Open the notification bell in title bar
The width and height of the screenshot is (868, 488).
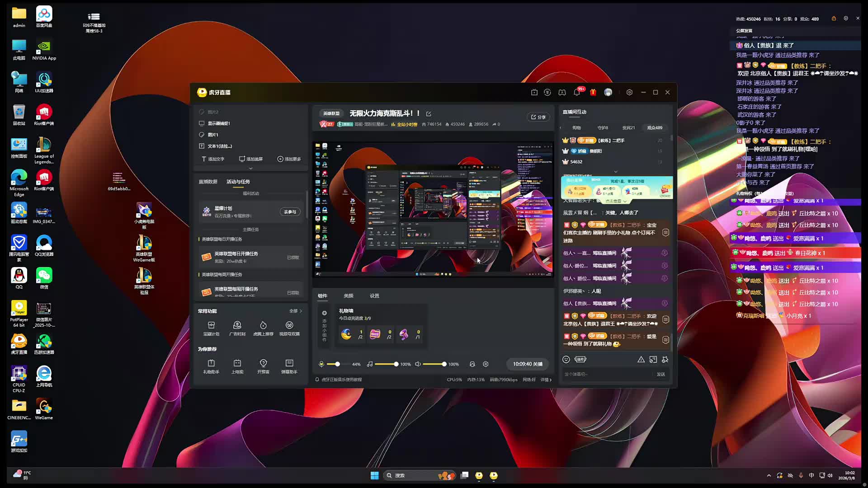click(577, 92)
